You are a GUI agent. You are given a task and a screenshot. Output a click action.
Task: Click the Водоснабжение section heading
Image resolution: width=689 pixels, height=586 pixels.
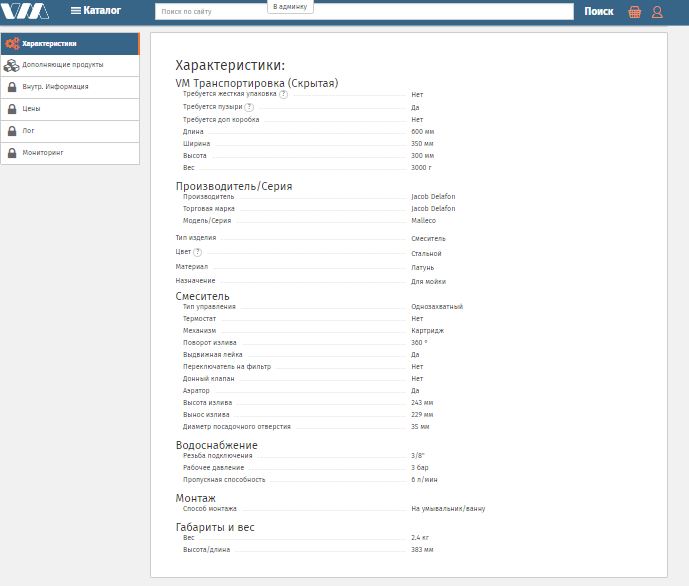(x=217, y=445)
